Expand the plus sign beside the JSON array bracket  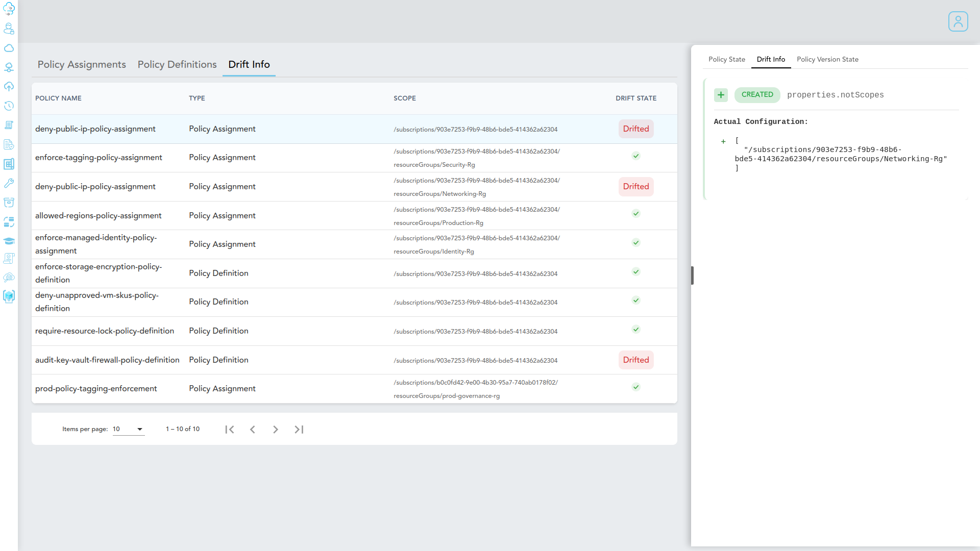[723, 142]
